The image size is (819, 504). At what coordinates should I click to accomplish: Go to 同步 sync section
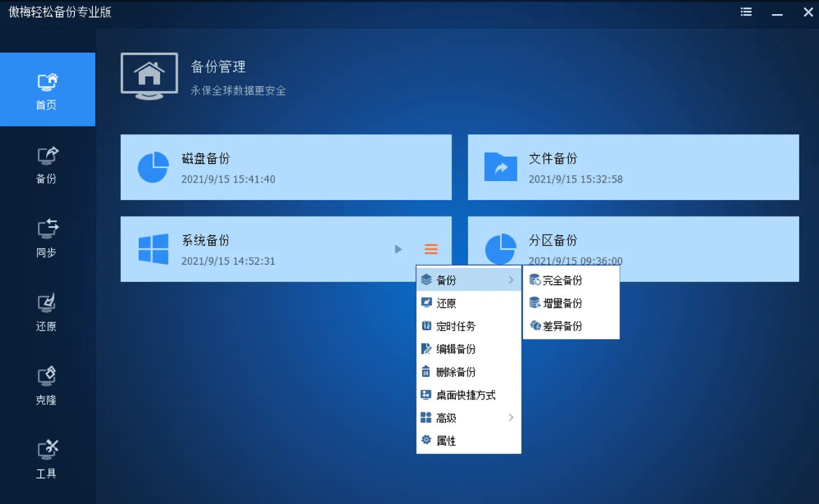click(x=47, y=238)
